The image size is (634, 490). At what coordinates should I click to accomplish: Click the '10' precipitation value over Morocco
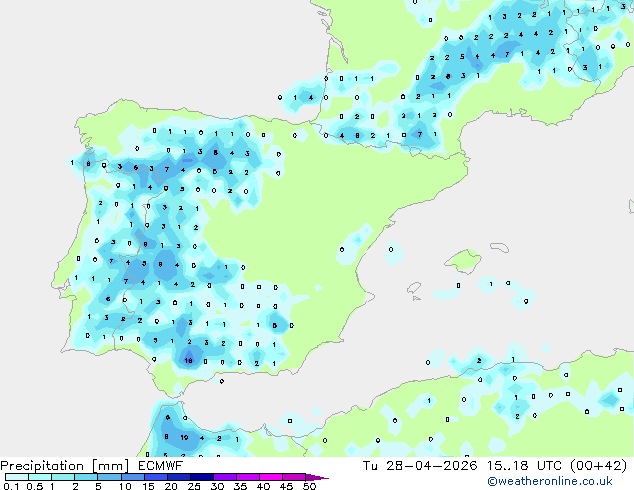[184, 437]
